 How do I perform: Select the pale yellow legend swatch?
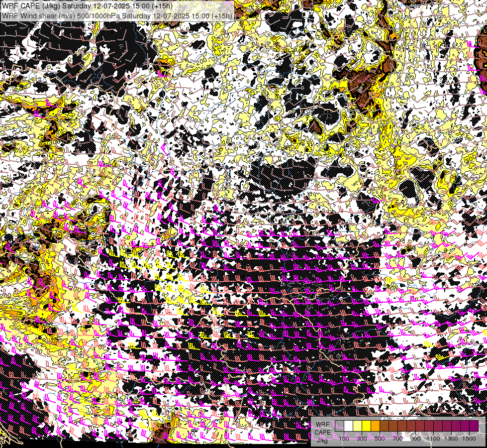click(358, 426)
